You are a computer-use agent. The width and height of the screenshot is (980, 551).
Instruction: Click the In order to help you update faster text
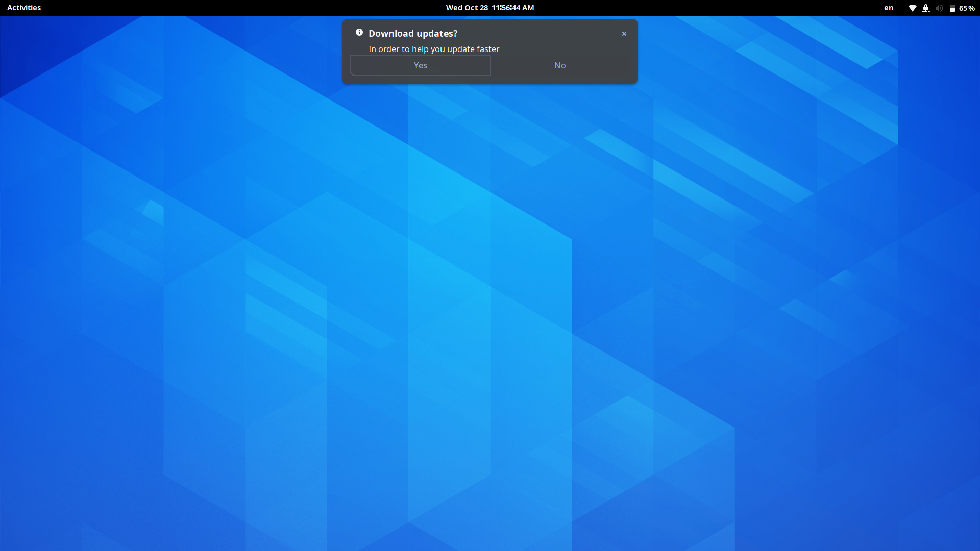(434, 49)
